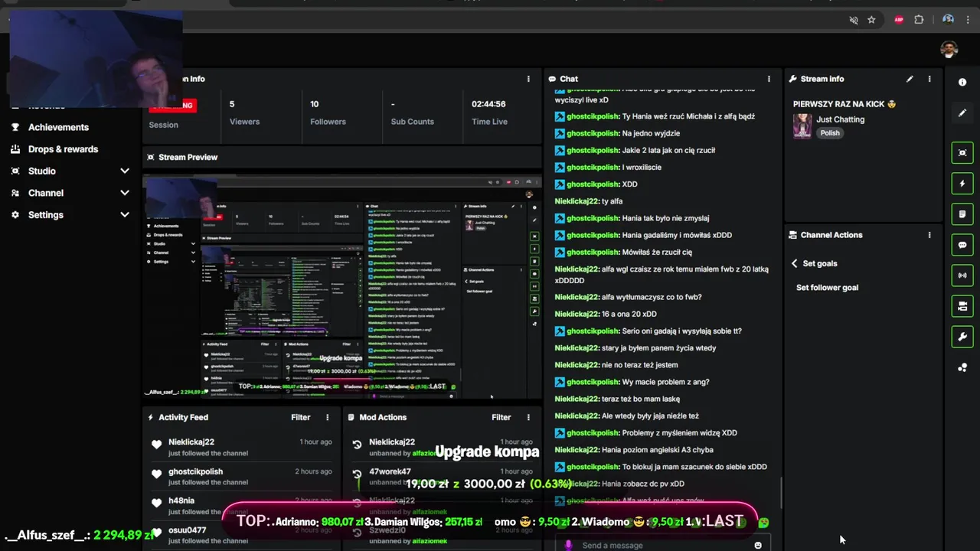
Task: Open Activity Feed three-dot menu
Action: 327,417
